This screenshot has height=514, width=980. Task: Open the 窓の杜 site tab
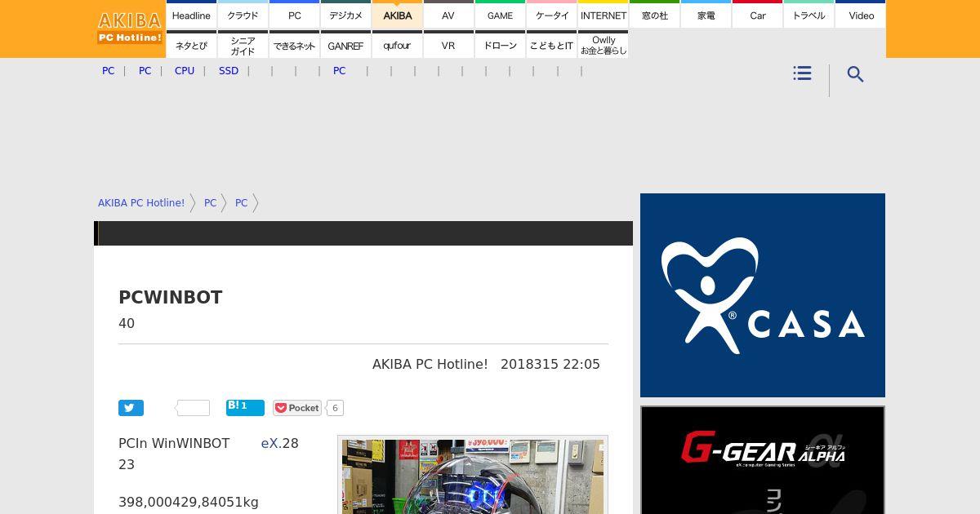click(x=654, y=16)
